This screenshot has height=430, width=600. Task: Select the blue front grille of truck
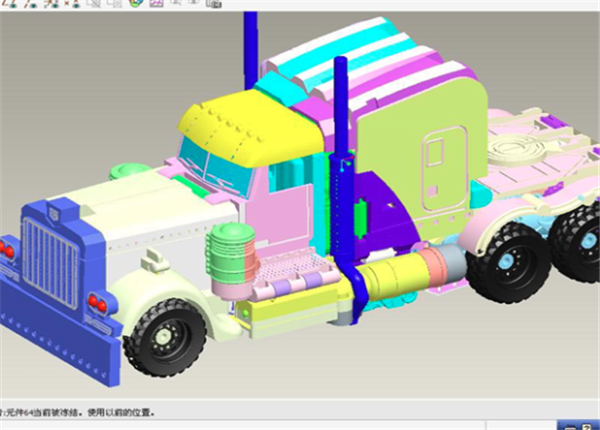point(50,262)
